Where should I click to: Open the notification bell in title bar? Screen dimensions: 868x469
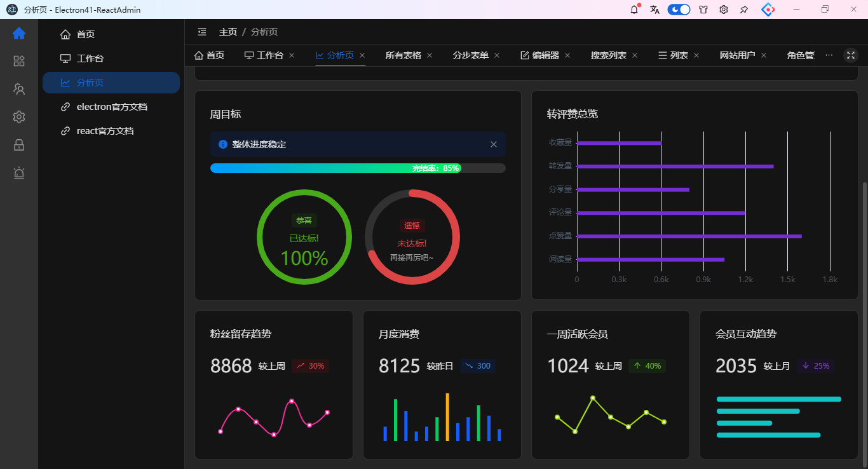tap(634, 10)
